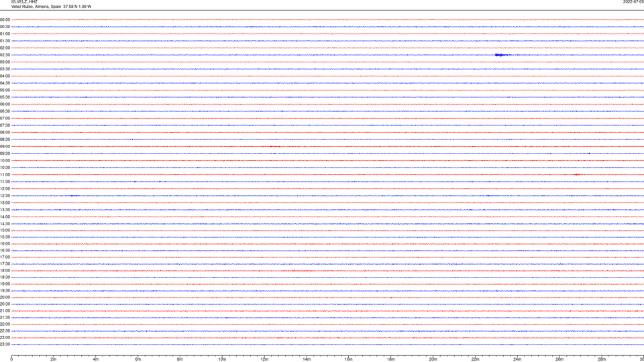Image resolution: width=644 pixels, height=362 pixels.
Task: Click the red signal spike on the 11:00 trace
Action: click(577, 175)
